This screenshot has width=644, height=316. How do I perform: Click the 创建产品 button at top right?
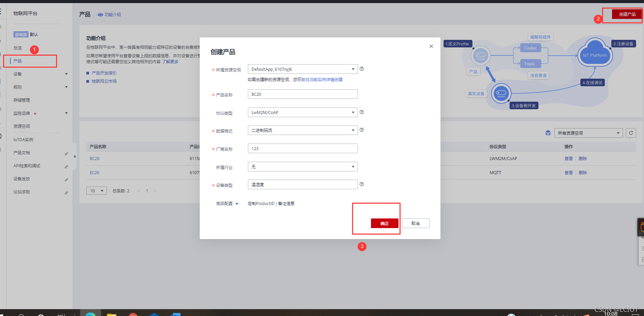pos(627,14)
